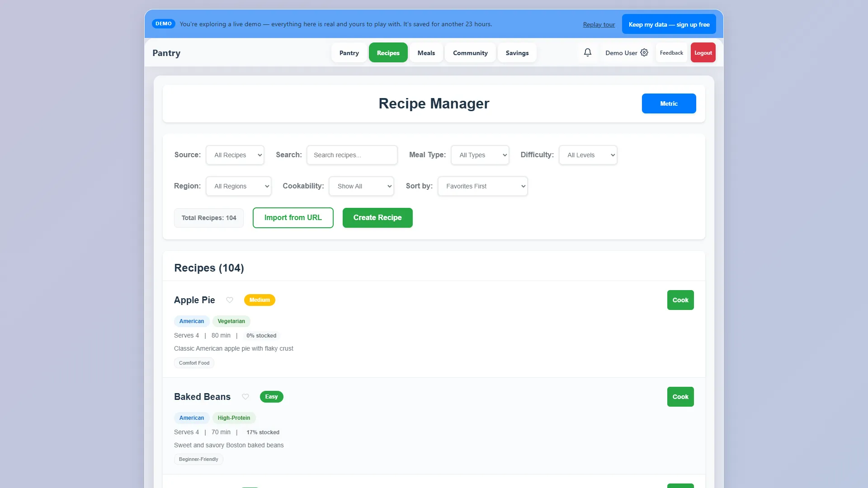Image resolution: width=868 pixels, height=488 pixels.
Task: Follow the Replay tour link
Action: tap(599, 24)
